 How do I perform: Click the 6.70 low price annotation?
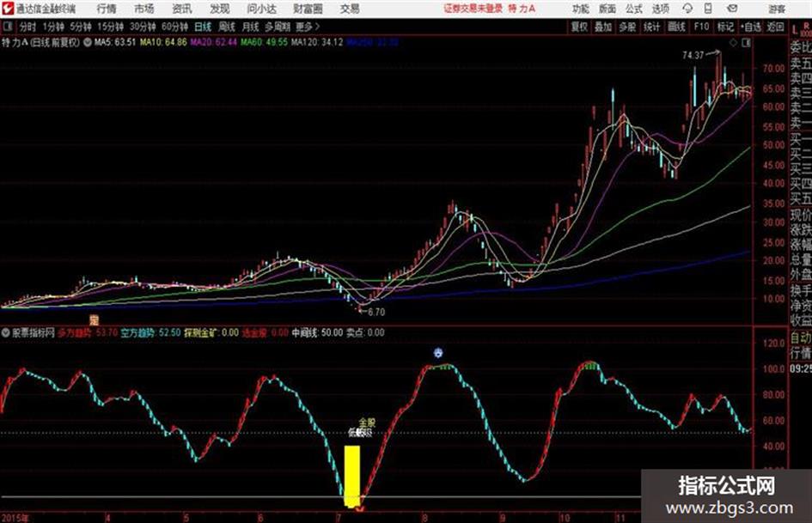pos(376,313)
